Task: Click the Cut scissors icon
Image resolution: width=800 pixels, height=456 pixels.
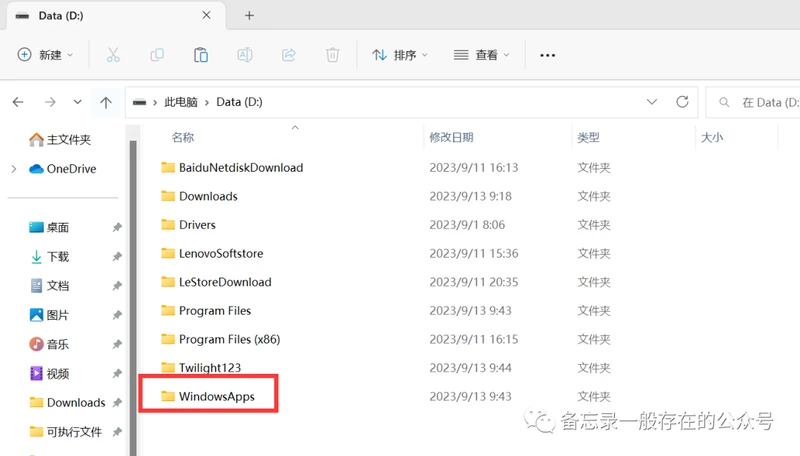Action: click(x=113, y=55)
